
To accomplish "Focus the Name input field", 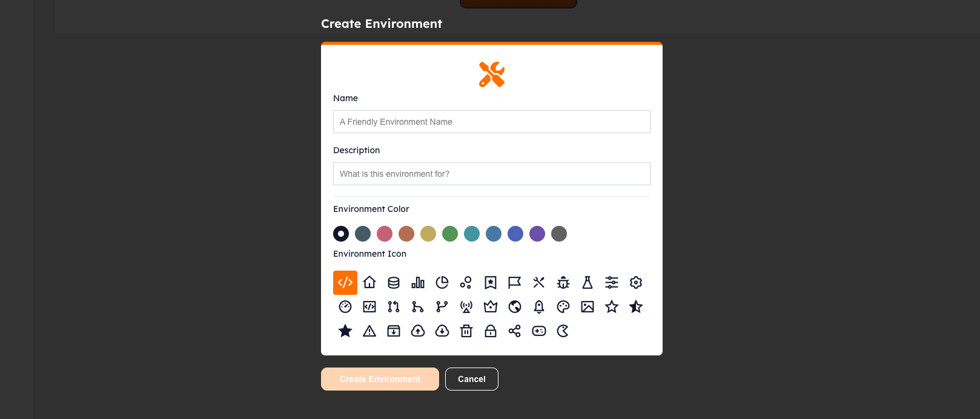I will [492, 122].
